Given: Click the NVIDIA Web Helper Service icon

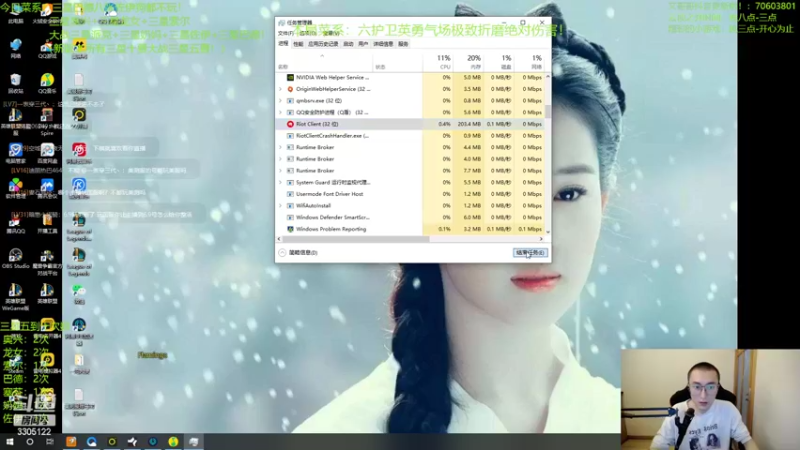Looking at the screenshot, I should (x=290, y=78).
